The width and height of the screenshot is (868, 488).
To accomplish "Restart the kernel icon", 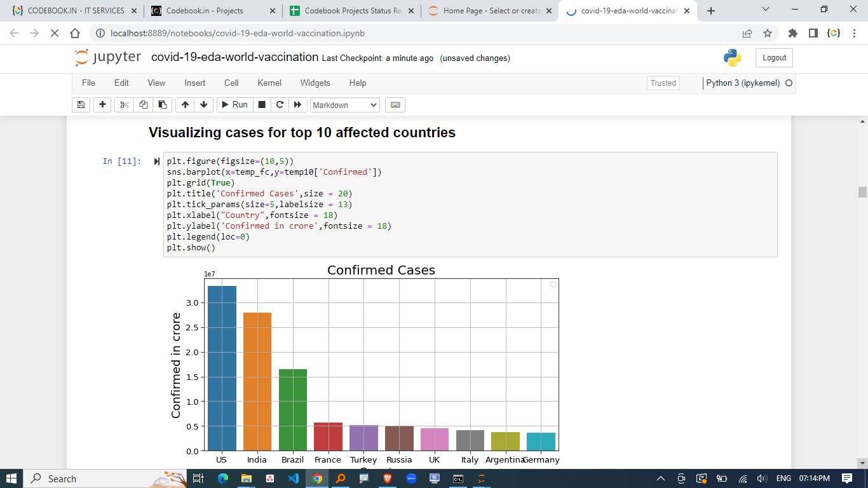I will pyautogui.click(x=280, y=105).
